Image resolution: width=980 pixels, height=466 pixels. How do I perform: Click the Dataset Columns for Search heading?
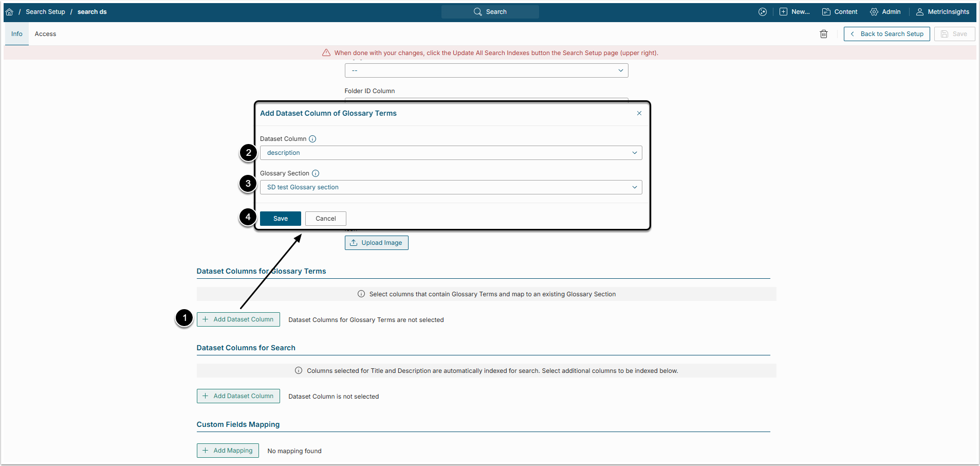coord(246,348)
